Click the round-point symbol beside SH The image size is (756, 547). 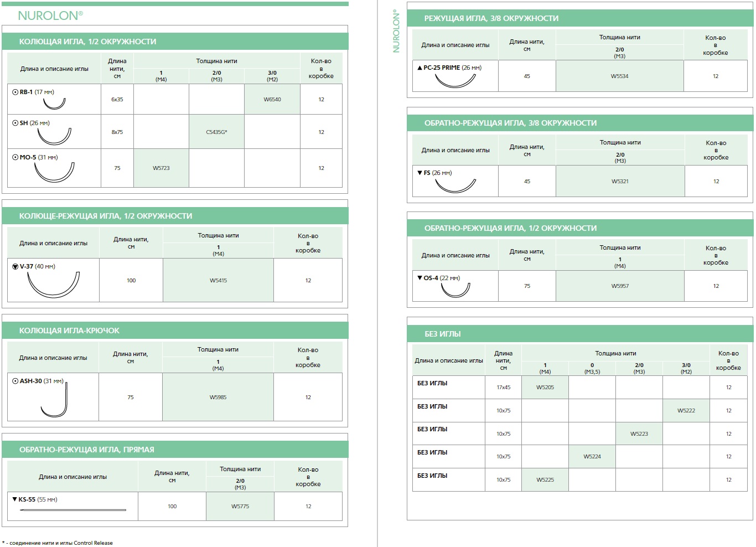(x=15, y=123)
